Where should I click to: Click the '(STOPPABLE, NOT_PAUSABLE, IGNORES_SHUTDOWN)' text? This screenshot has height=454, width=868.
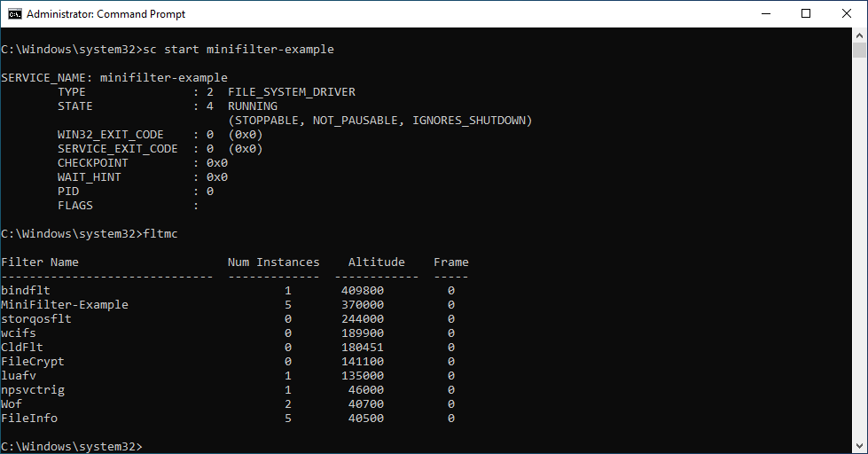point(380,120)
